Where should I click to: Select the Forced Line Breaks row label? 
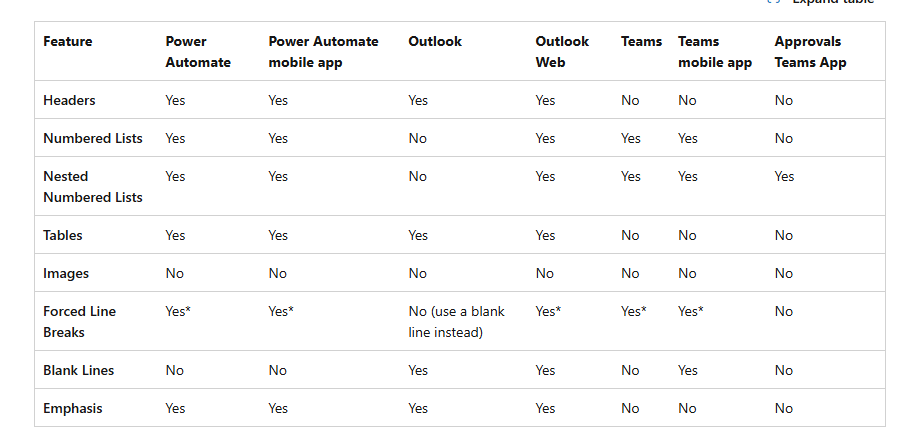point(79,322)
